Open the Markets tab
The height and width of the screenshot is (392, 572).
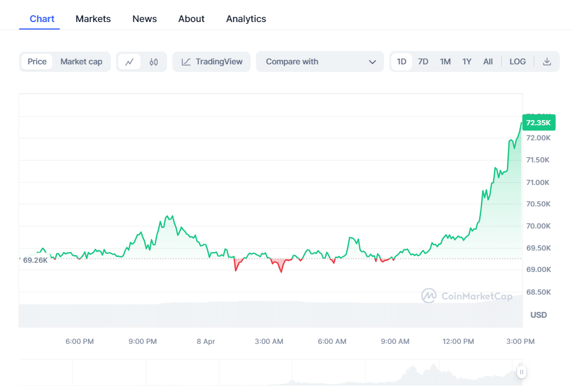(x=93, y=19)
